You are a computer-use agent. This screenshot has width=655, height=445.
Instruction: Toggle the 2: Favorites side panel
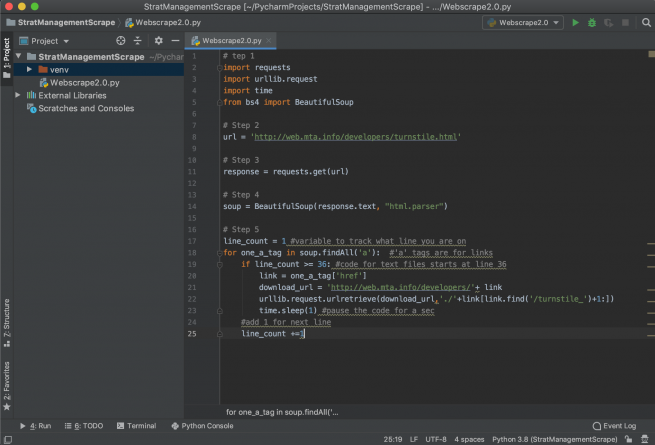pyautogui.click(x=6, y=382)
